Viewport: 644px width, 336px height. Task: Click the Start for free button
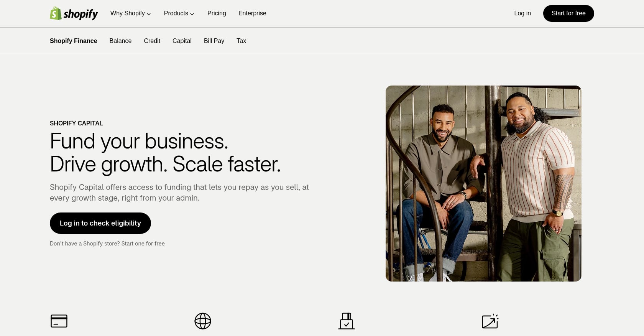tap(568, 13)
